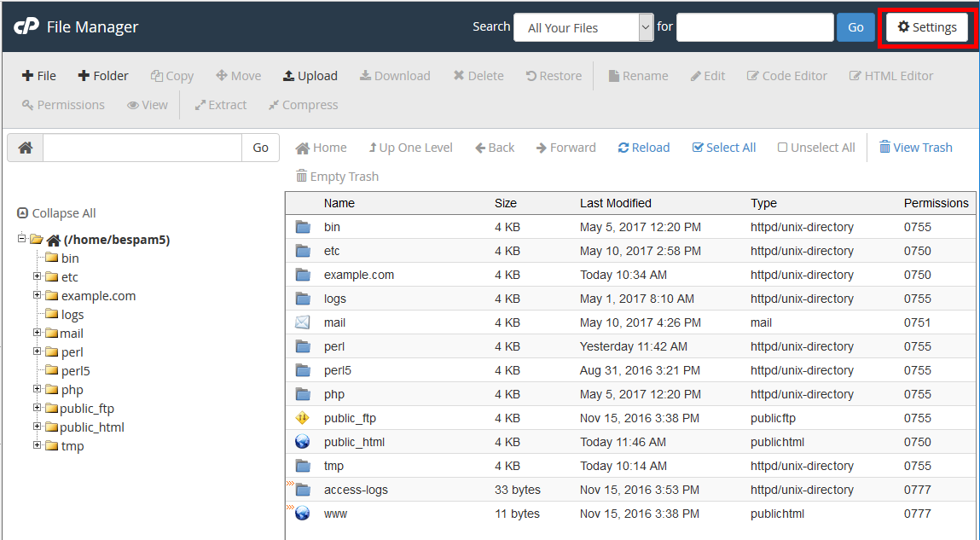Viewport: 980px width, 540px height.
Task: Click the mail envelope icon in list
Action: (x=303, y=322)
